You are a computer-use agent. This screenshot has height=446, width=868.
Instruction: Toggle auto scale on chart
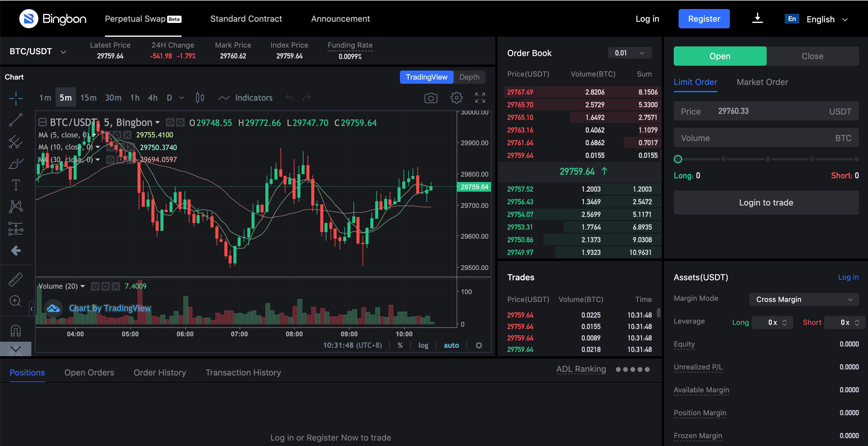tap(451, 345)
